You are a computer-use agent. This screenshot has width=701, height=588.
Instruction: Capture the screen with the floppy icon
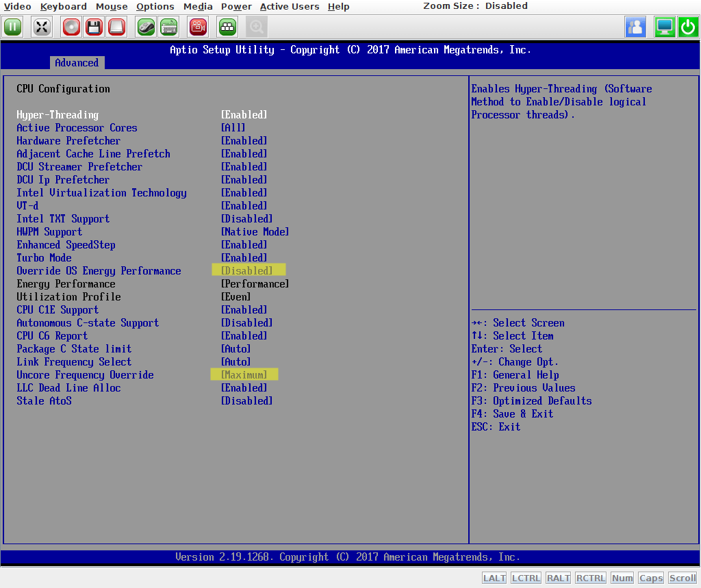point(94,27)
